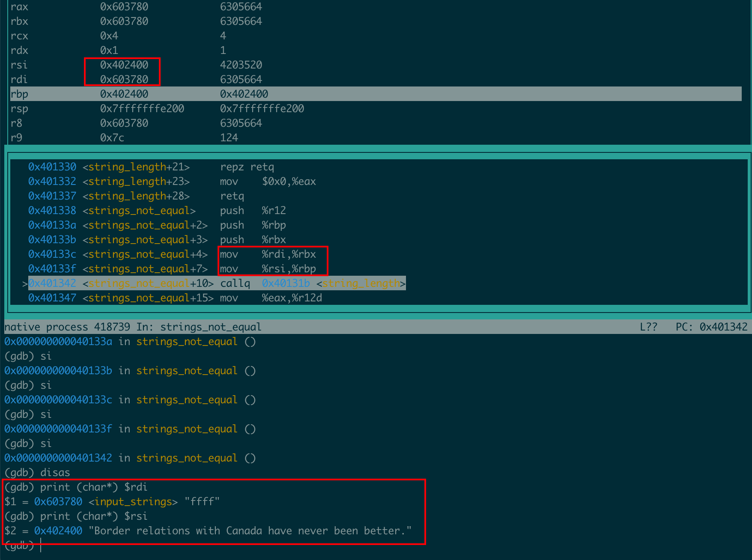The height and width of the screenshot is (560, 752).
Task: Click the $1 result address 0x603780
Action: click(58, 502)
